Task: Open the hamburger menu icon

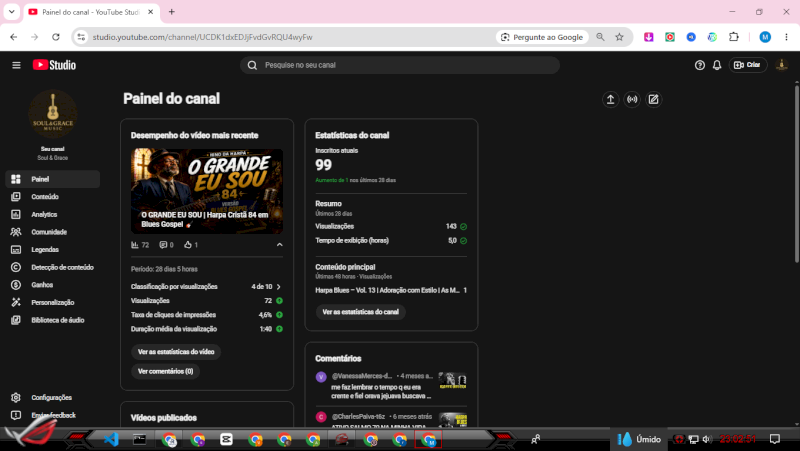Action: click(x=16, y=65)
